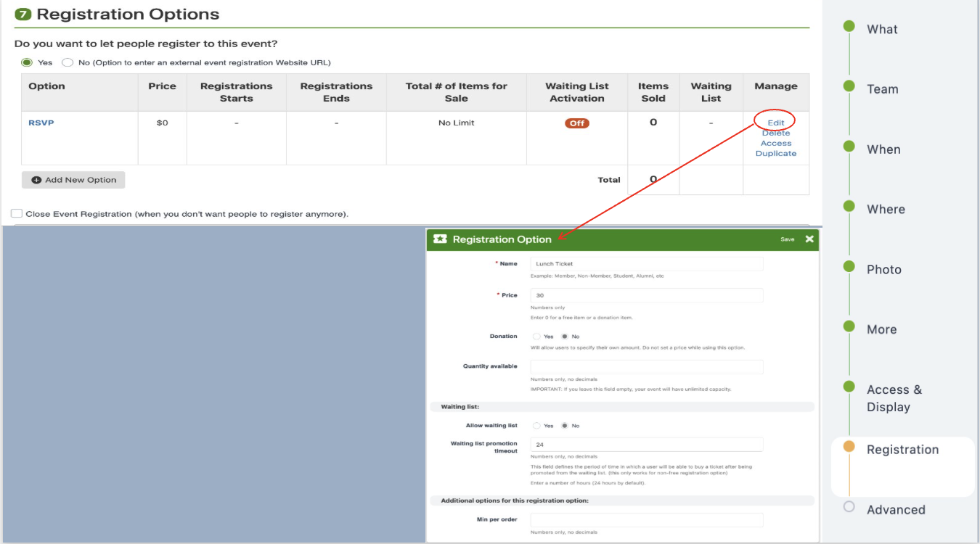Click the Team progress step indicator
The image size is (980, 544).
(x=849, y=85)
